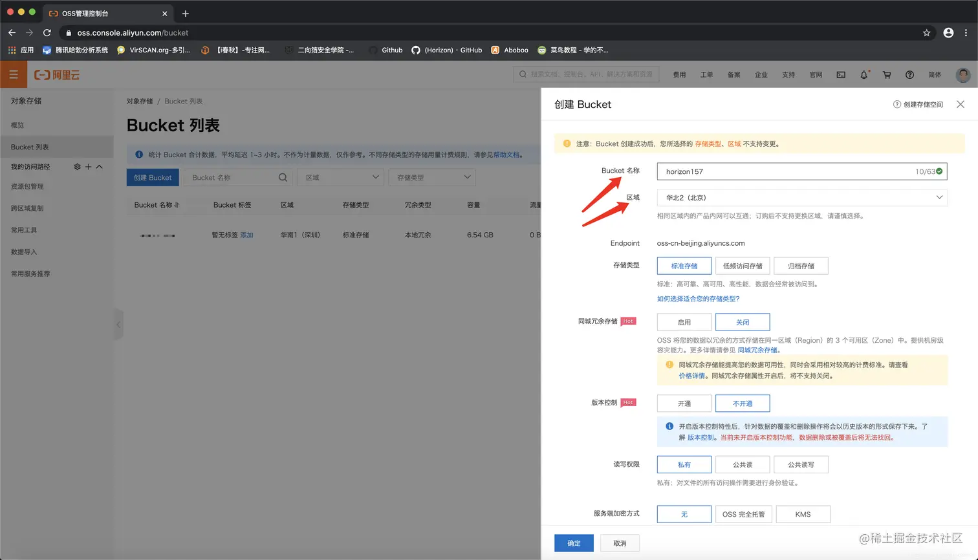Click the console search box in the header
This screenshot has width=978, height=560.
click(586, 74)
